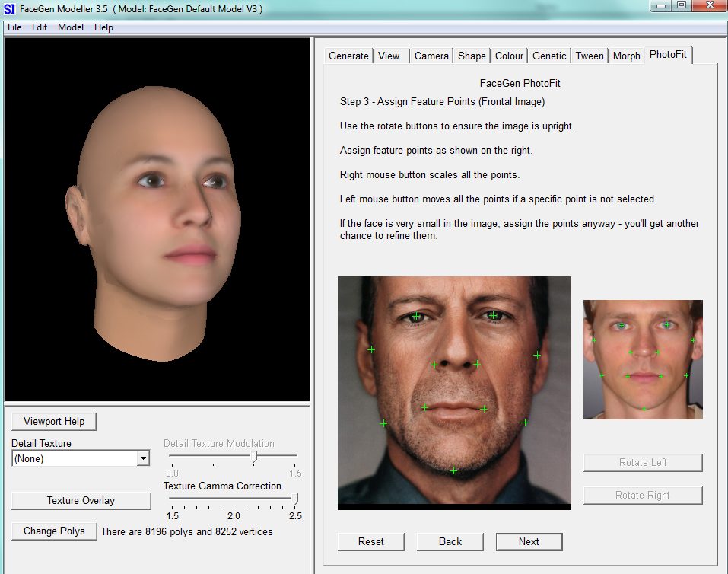Open the Detail Texture dropdown

pos(142,458)
